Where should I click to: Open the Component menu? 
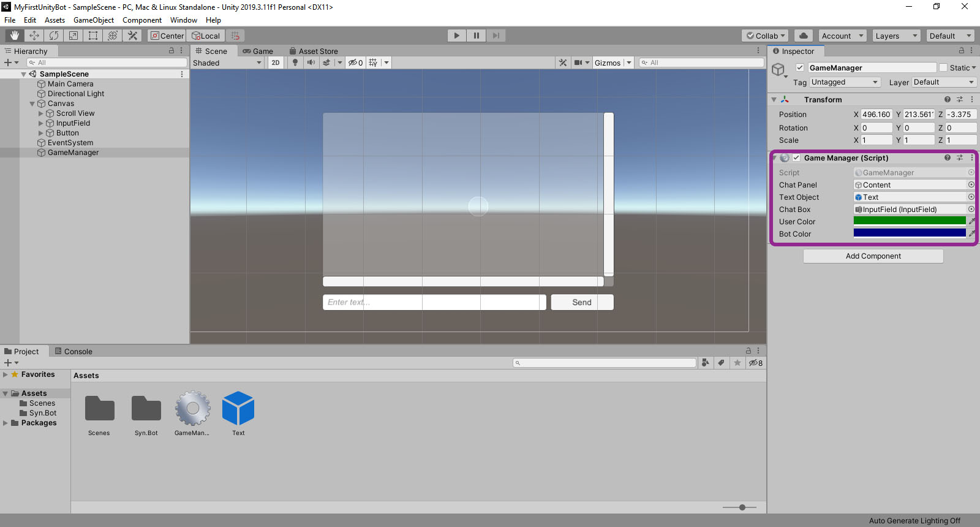coord(142,20)
